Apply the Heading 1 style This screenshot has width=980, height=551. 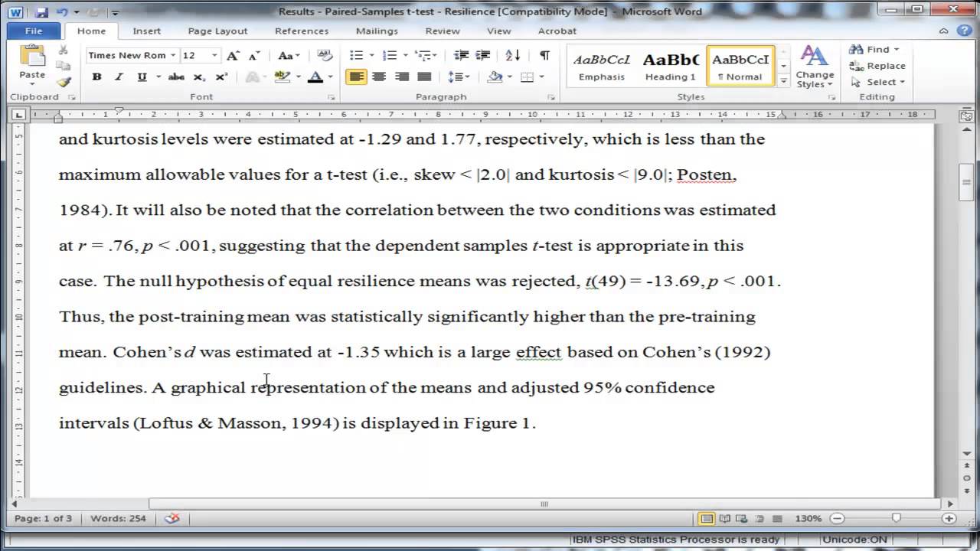[x=670, y=67]
